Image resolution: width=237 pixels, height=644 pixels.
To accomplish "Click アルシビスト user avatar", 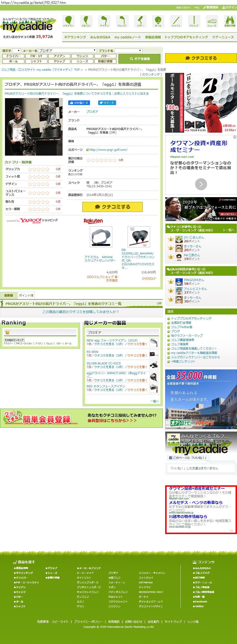I will click(179, 291).
